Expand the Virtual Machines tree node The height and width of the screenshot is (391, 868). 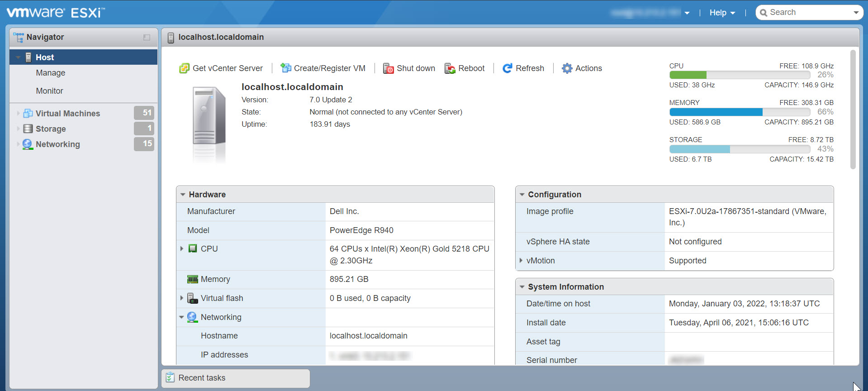[18, 113]
